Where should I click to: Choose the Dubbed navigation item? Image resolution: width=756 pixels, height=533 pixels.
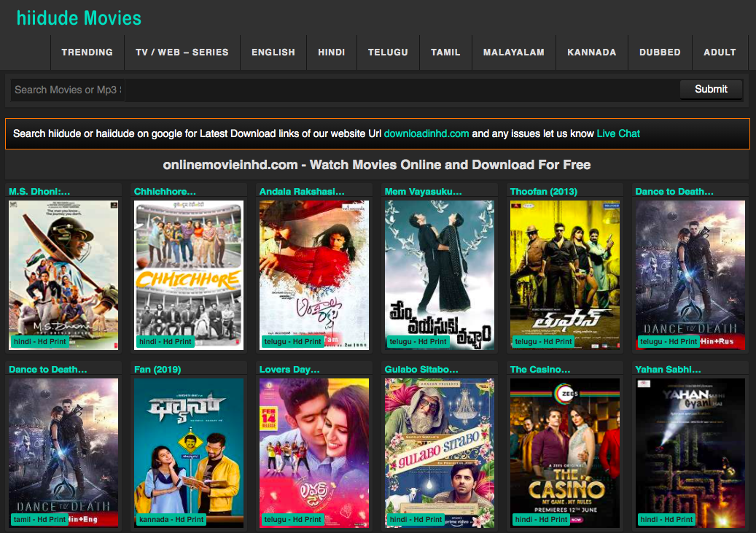click(660, 52)
